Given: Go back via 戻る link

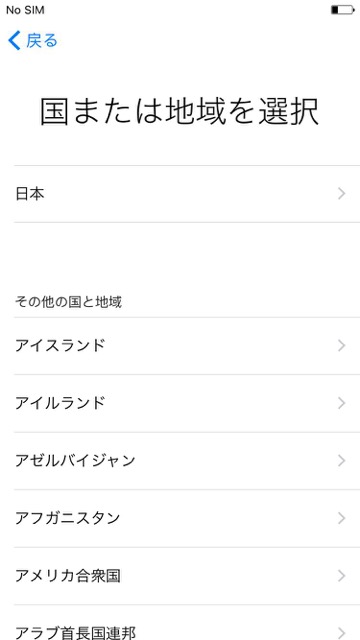Looking at the screenshot, I should 33,41.
